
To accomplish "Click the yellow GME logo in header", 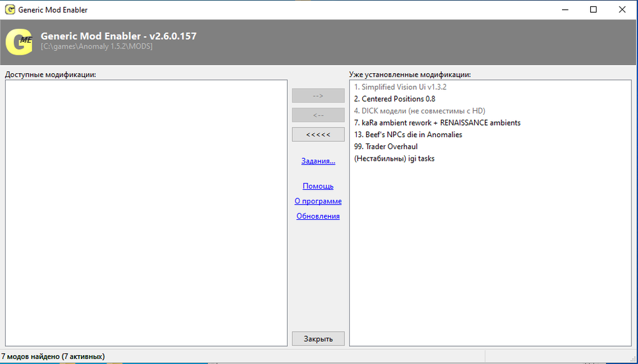I will (20, 42).
